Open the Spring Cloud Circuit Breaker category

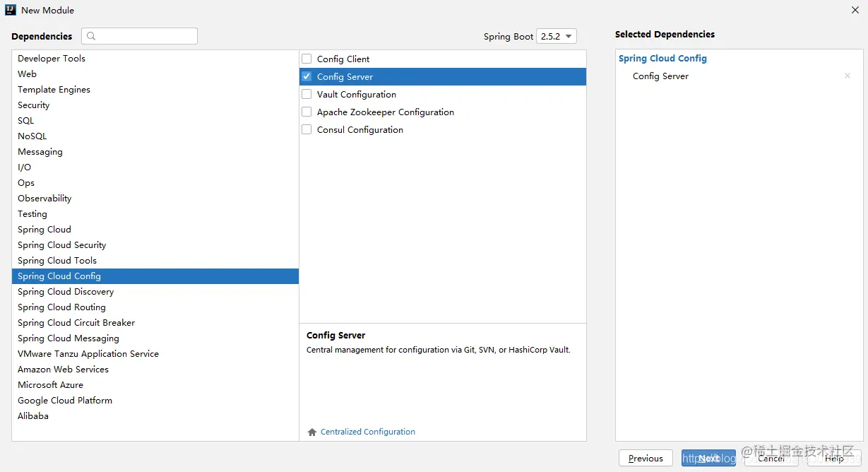(x=155, y=323)
